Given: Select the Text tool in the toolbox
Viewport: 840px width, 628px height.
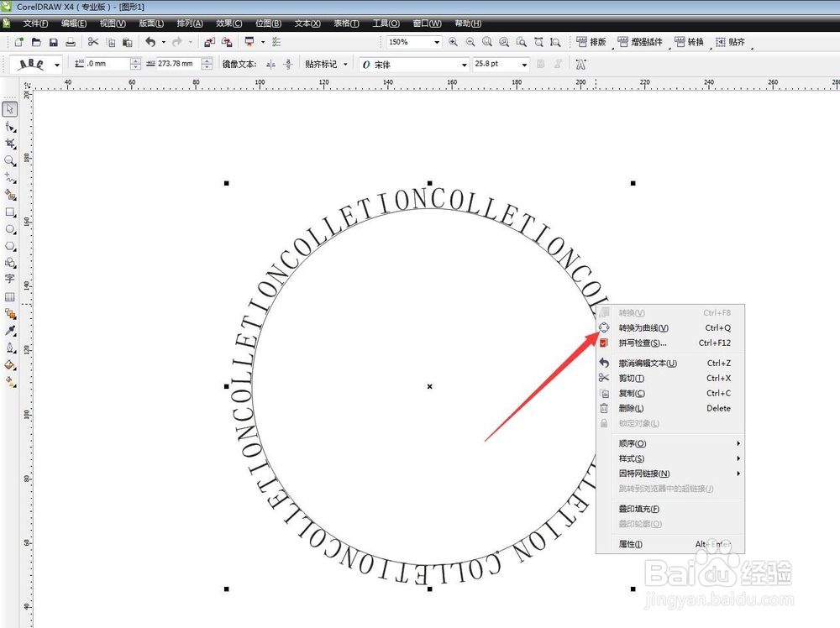Looking at the screenshot, I should pyautogui.click(x=9, y=279).
